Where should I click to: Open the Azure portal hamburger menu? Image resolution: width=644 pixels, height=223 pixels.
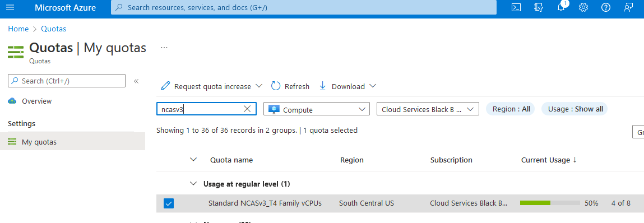coord(10,7)
